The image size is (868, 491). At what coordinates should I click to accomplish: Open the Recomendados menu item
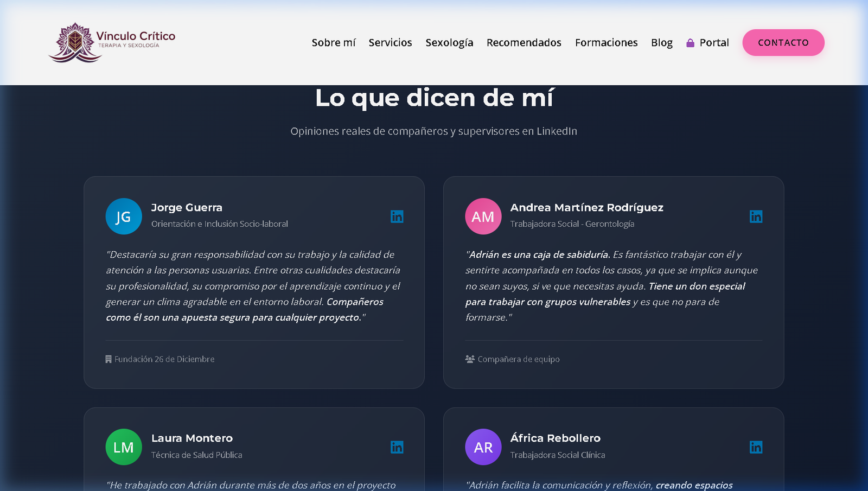[x=524, y=42]
